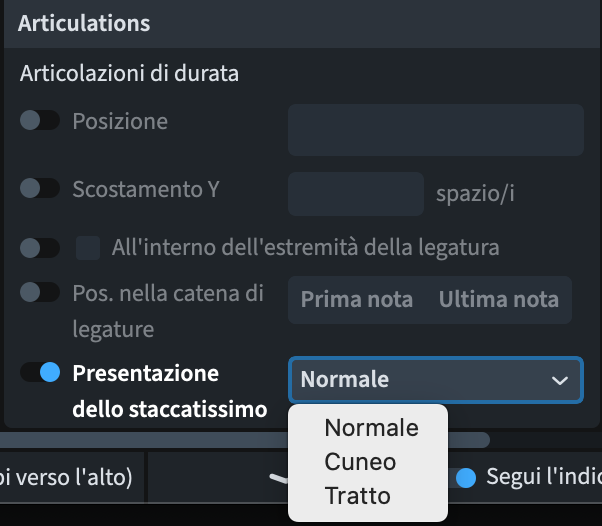This screenshot has height=526, width=602.
Task: Toggle All'interno dell'estremità della legatura switch
Action: [40, 248]
